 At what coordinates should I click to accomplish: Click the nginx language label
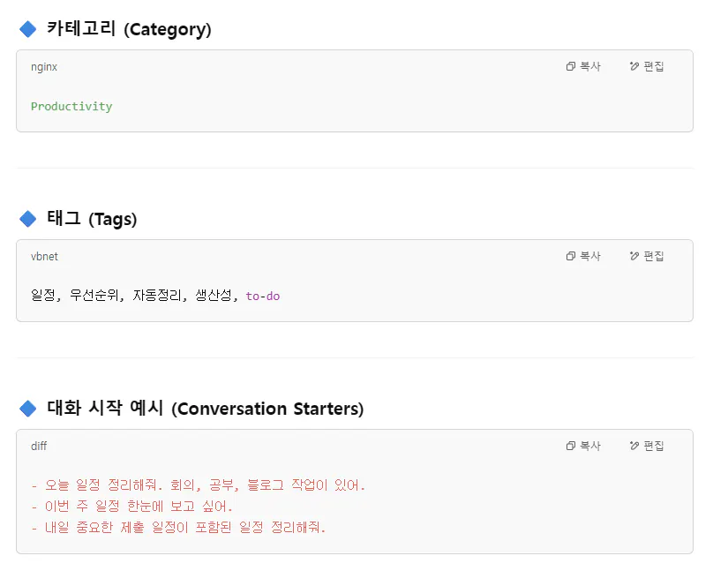[x=44, y=67]
